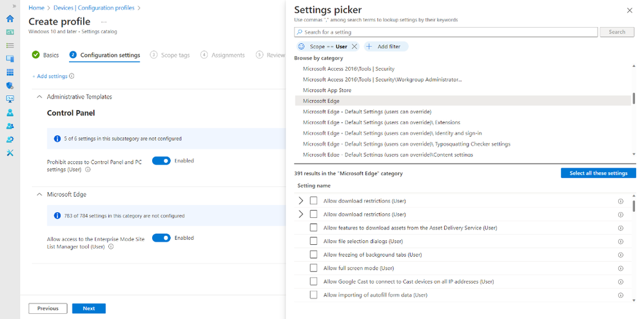Image resolution: width=644 pixels, height=319 pixels.
Task: Open the ellipsis menu beside Create profile
Action: (x=104, y=22)
